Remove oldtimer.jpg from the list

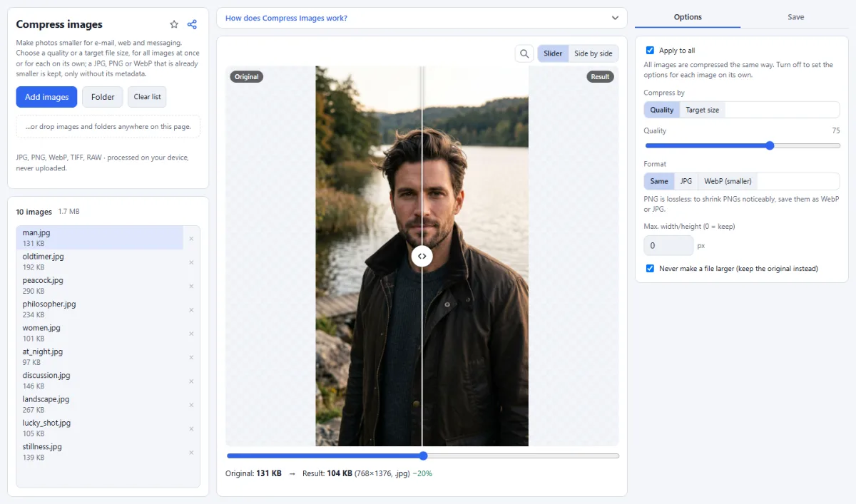pos(191,262)
